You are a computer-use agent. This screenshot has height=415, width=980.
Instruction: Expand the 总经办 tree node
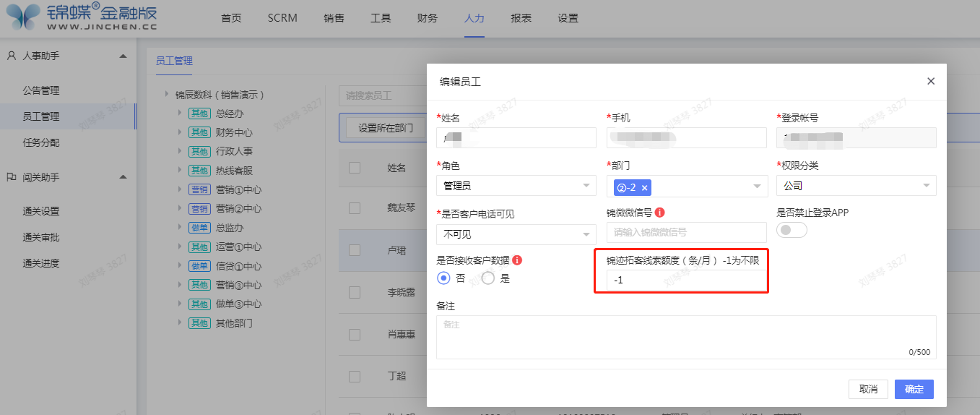pos(181,114)
